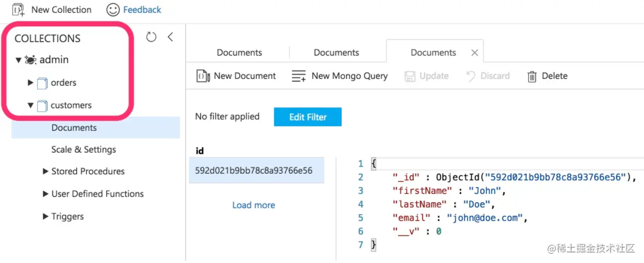Click the "__v" key in the editor
Image resolution: width=644 pixels, height=263 pixels.
coord(405,231)
